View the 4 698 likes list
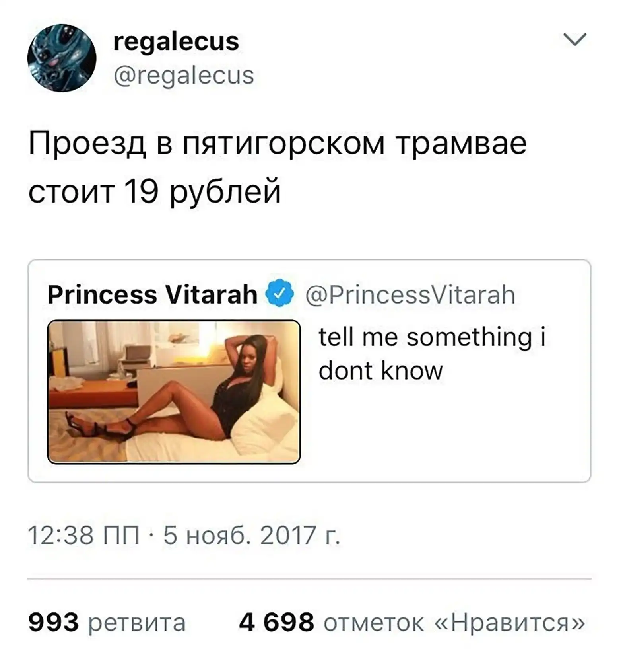The image size is (623, 672). (x=412, y=623)
